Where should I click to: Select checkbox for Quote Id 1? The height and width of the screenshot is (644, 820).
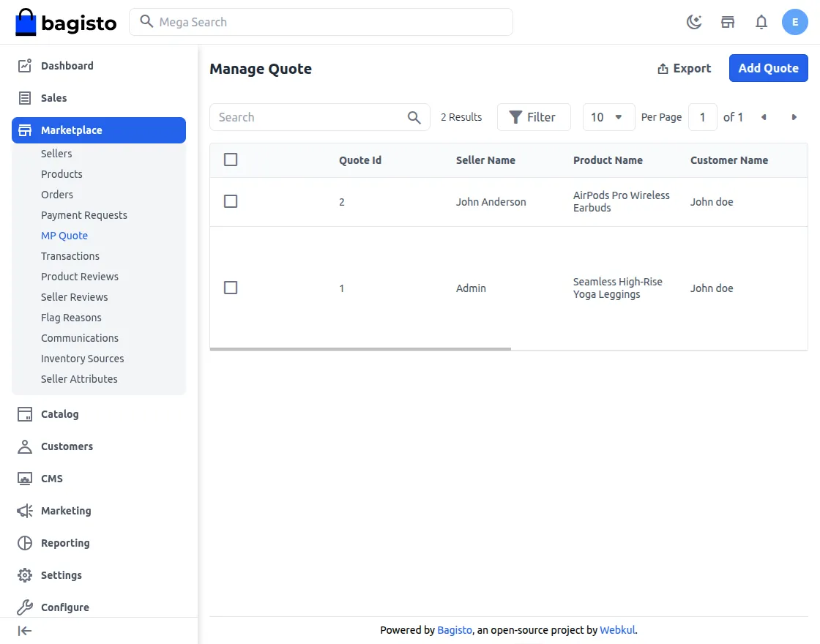pos(231,288)
